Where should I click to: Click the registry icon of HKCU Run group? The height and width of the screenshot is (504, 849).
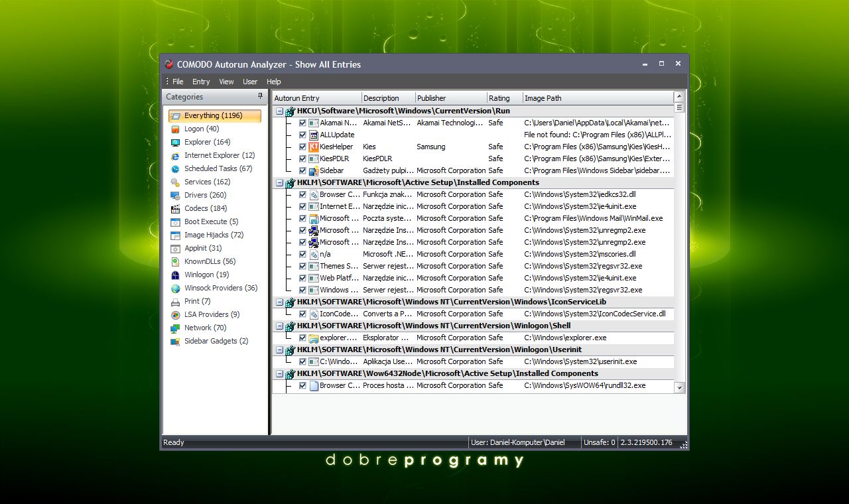click(x=290, y=111)
